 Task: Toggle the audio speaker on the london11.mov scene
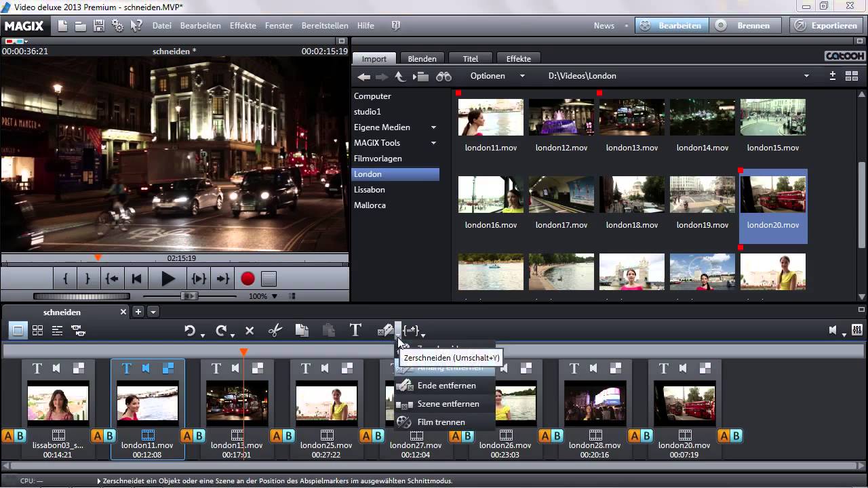pyautogui.click(x=146, y=368)
